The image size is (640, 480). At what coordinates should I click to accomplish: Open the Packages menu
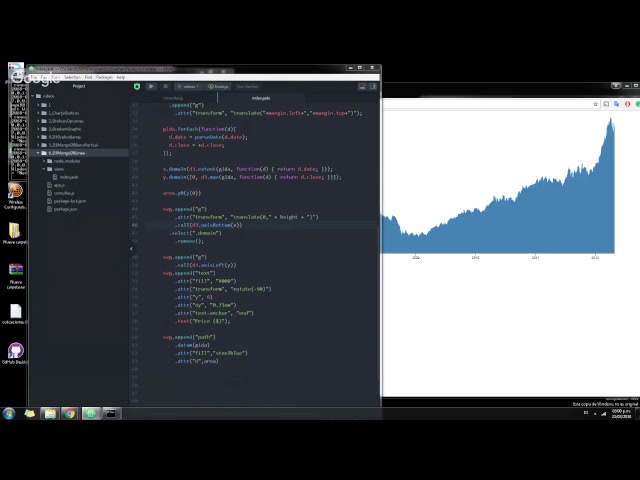tap(104, 77)
